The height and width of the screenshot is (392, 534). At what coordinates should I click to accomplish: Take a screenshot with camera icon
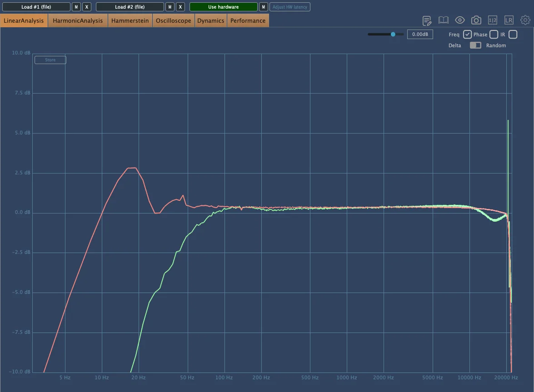[476, 20]
